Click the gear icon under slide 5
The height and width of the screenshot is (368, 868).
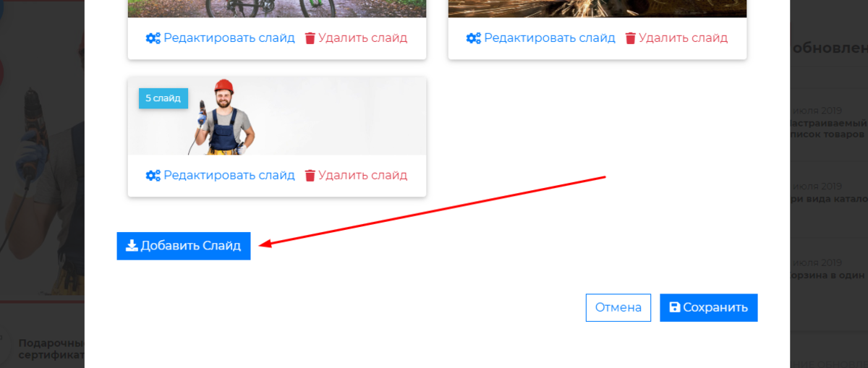(153, 176)
